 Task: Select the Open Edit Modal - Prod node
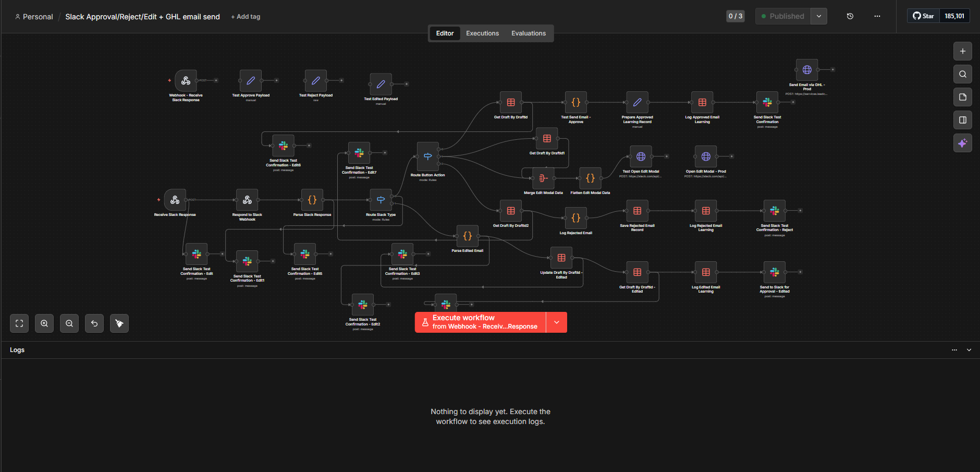pyautogui.click(x=706, y=156)
